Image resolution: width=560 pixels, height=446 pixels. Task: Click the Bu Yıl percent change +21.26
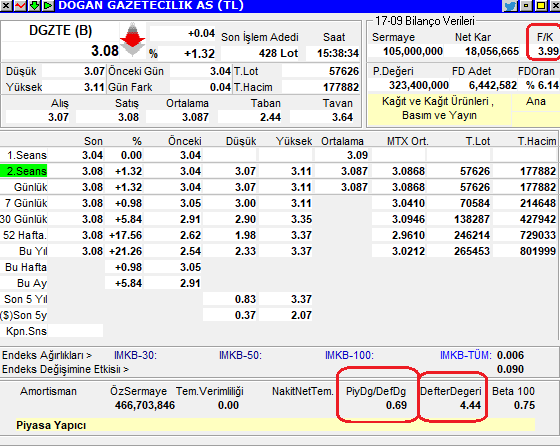click(125, 251)
